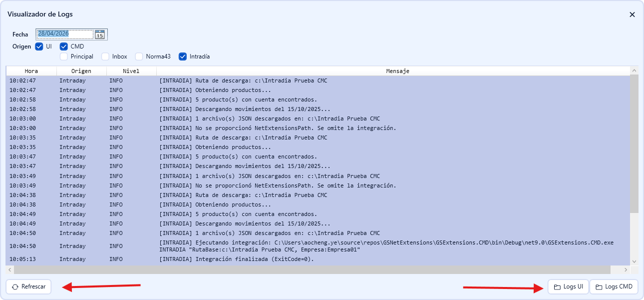644x300 pixels.
Task: Click the vertical scrollbar up arrow
Action: pyautogui.click(x=634, y=70)
